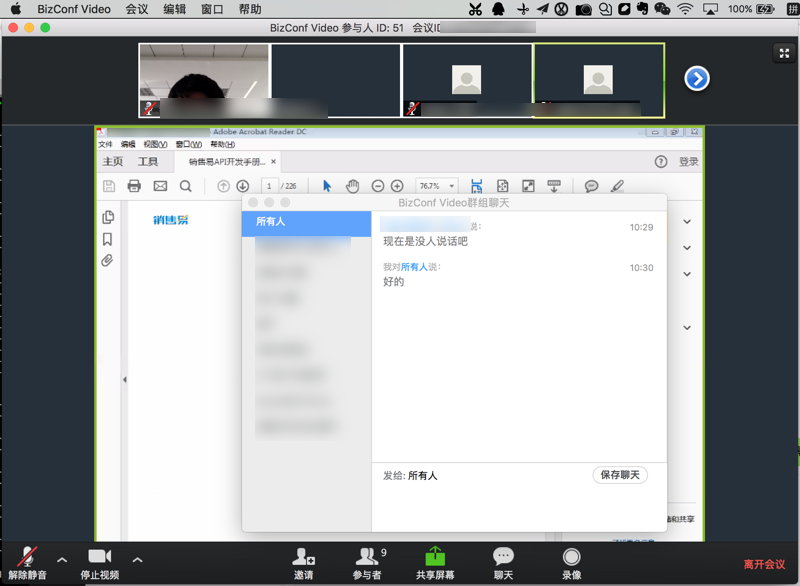
Task: Click the notification bell menu bar icon
Action: click(498, 9)
